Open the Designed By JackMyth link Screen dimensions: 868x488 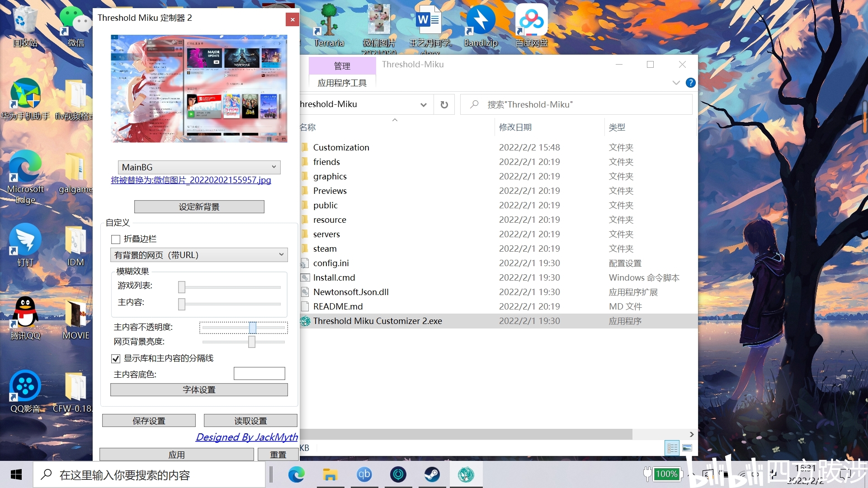[247, 437]
